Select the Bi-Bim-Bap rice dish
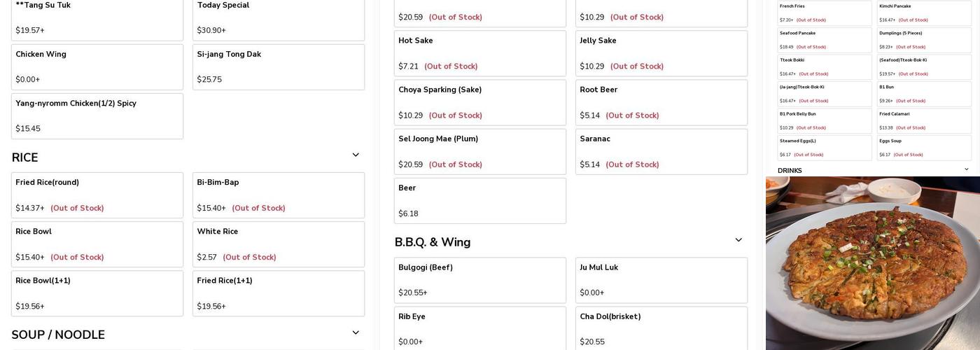This screenshot has height=350, width=980. click(279, 195)
